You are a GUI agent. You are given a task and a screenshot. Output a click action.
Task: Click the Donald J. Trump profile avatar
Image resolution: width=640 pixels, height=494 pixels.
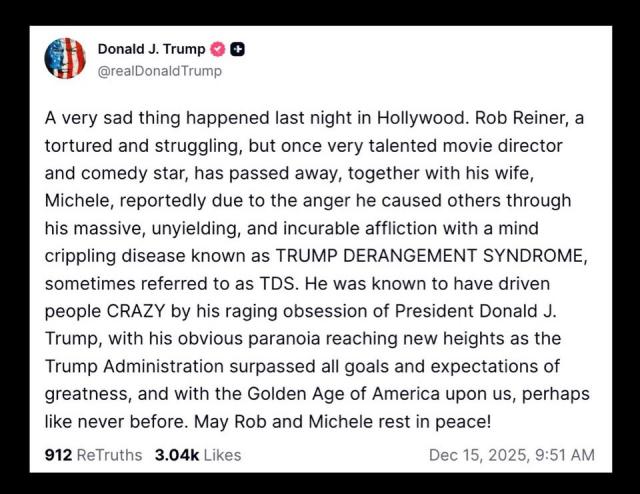(65, 59)
